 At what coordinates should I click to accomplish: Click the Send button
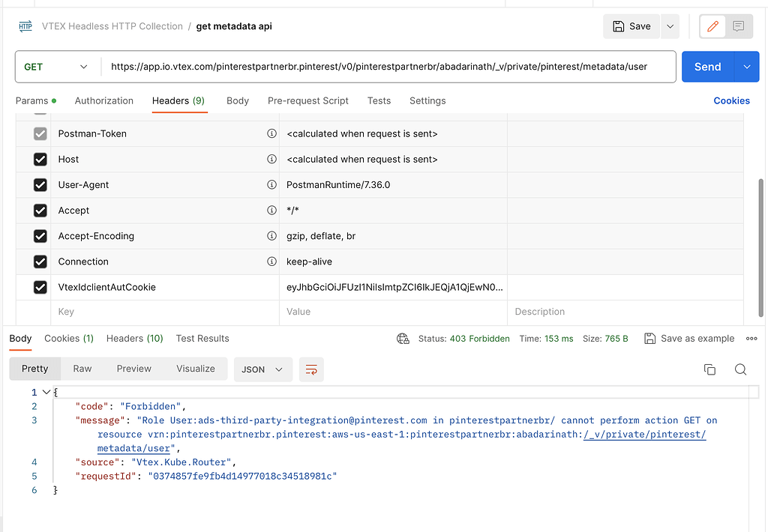click(x=708, y=67)
